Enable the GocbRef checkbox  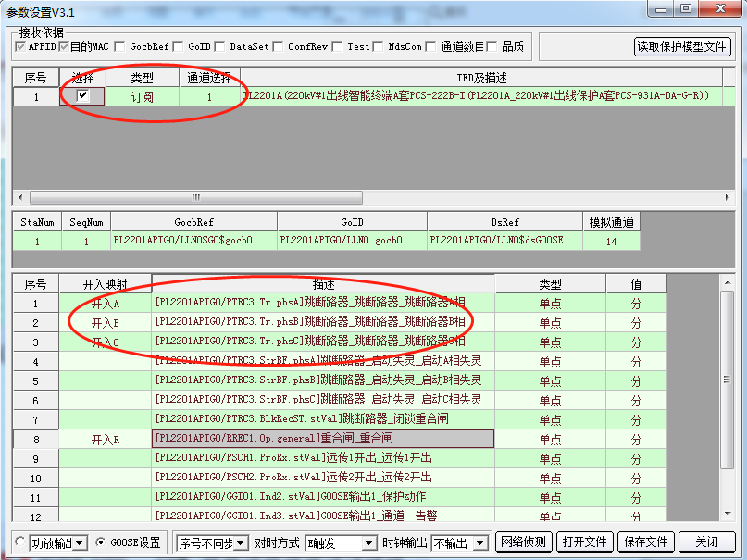(x=120, y=46)
